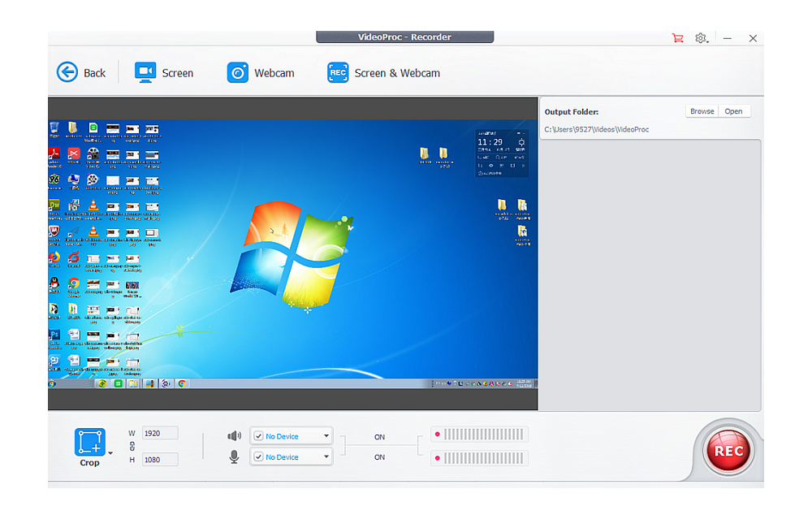Expand the microphone device dropdown
The height and width of the screenshot is (519, 812).
tap(326, 456)
